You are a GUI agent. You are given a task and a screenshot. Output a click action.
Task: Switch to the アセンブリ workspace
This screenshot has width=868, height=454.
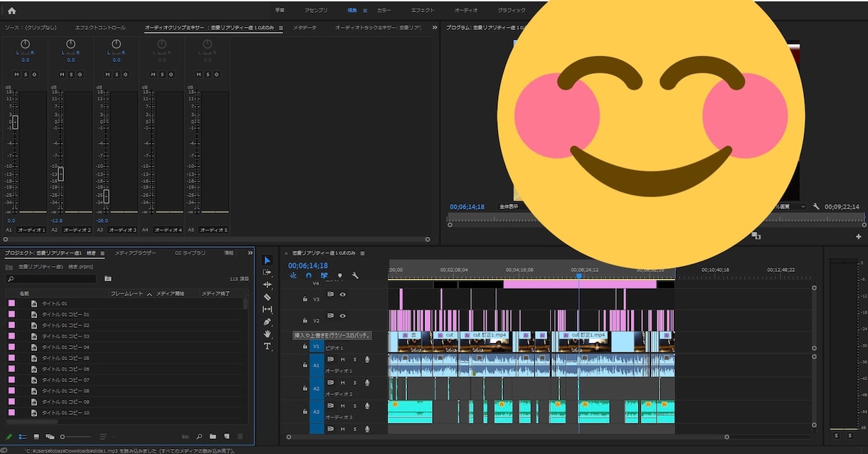pyautogui.click(x=317, y=11)
